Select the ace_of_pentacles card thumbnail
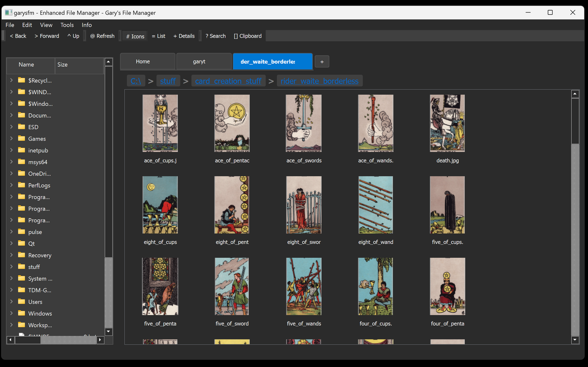This screenshot has width=588, height=367. [x=232, y=123]
